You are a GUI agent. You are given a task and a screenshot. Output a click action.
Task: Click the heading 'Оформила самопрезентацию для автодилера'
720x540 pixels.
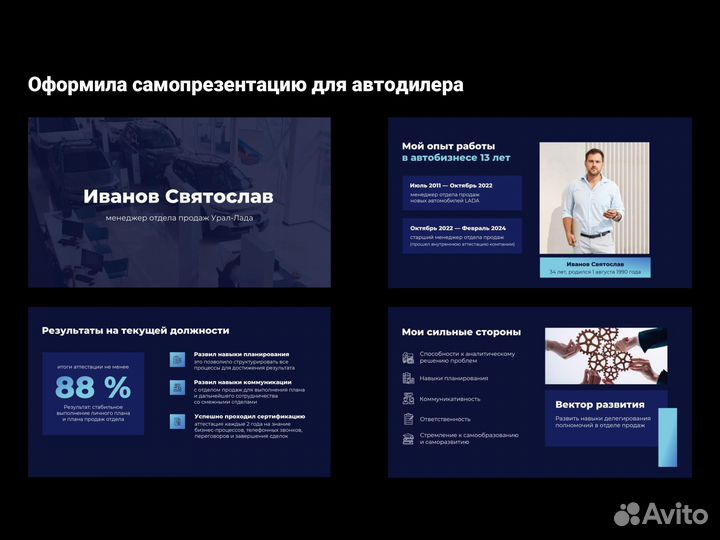246,85
